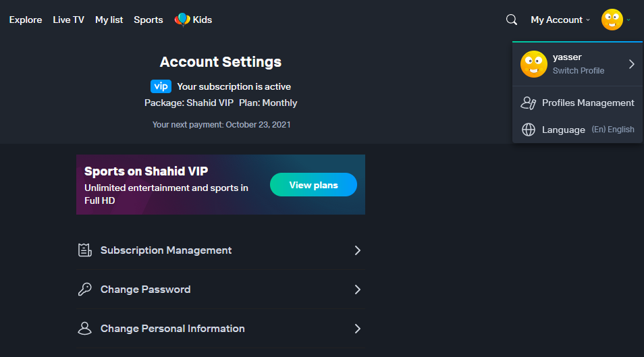Click the Language globe icon
This screenshot has height=357, width=644.
coord(528,130)
